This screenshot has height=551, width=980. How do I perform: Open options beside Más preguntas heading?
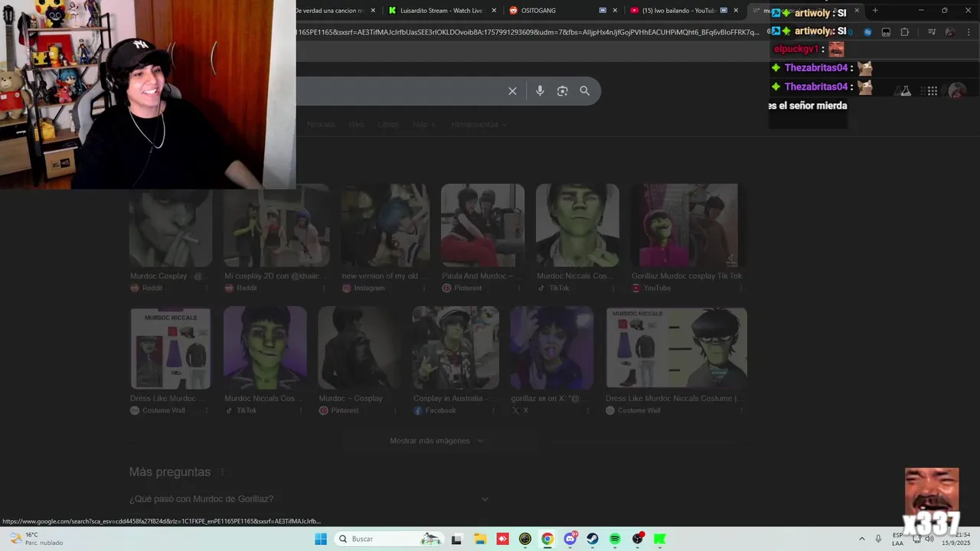coord(223,472)
